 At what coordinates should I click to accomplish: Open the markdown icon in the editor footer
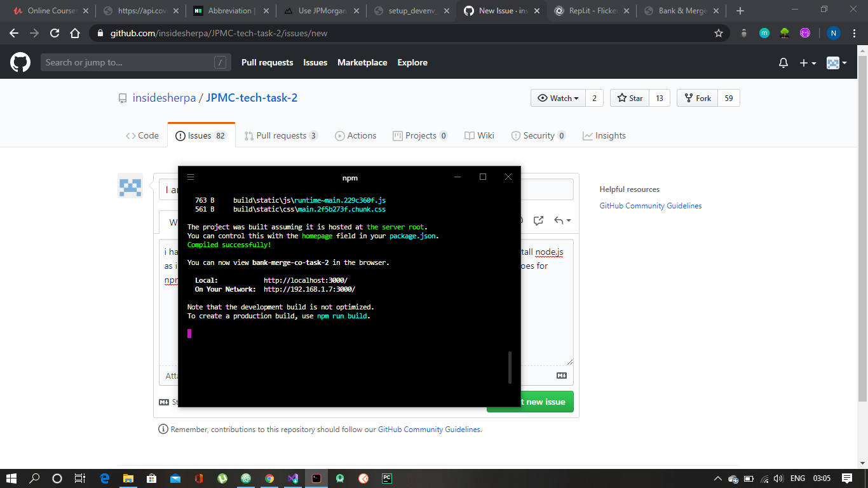[x=562, y=376]
